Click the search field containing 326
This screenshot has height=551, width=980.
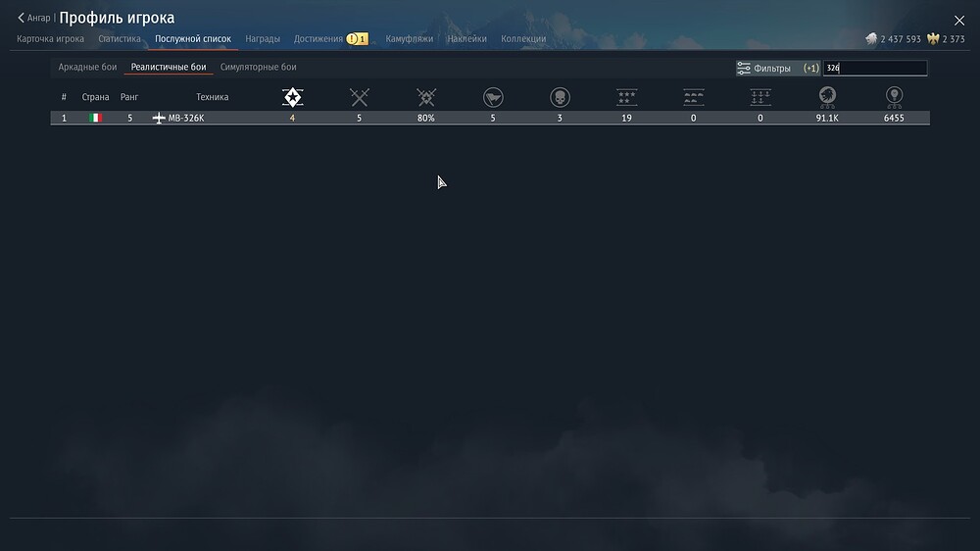tap(874, 69)
